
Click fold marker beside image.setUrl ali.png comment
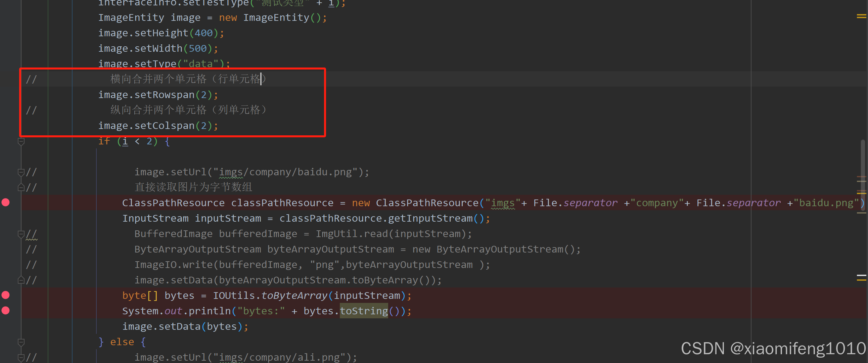[21, 357]
